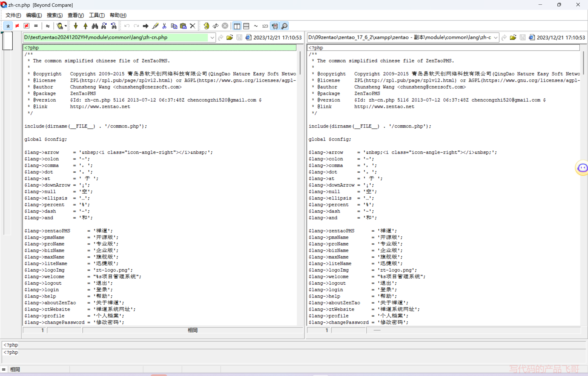The image size is (588, 376).
Task: Click '$lang->changePassword' line in right pane
Action: [358, 323]
